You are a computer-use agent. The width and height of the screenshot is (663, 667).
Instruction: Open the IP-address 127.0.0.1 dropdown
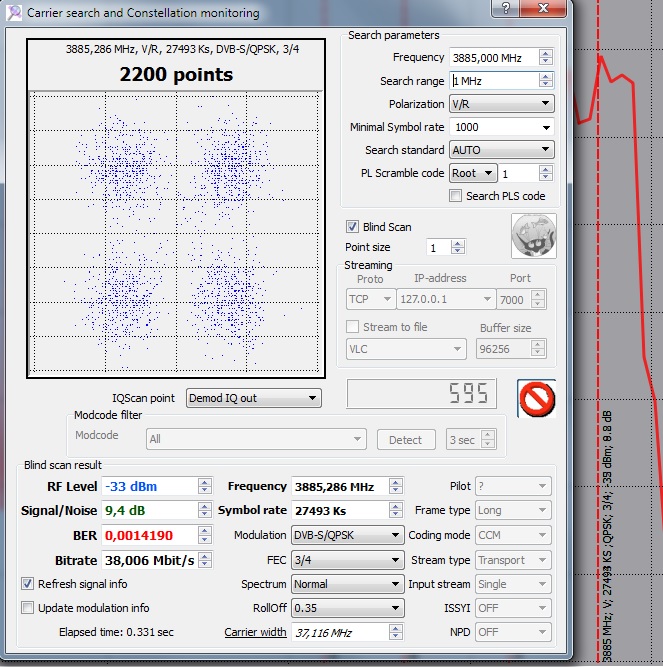click(x=446, y=299)
